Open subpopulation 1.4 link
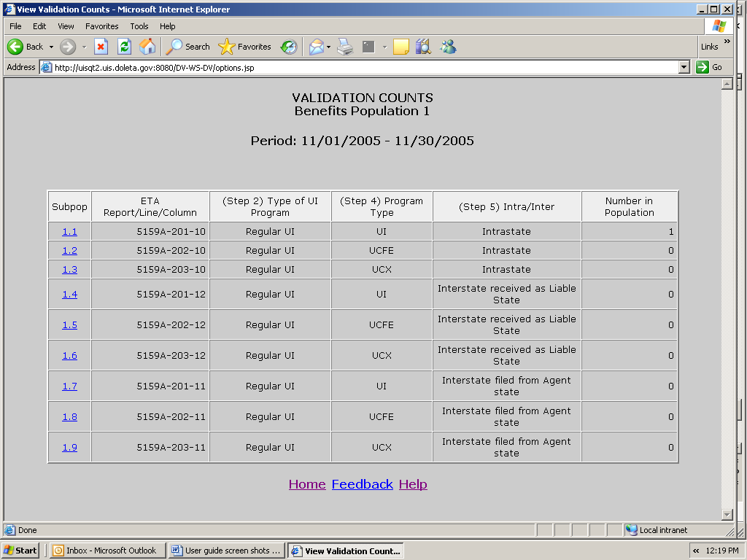This screenshot has width=747, height=560. [69, 295]
